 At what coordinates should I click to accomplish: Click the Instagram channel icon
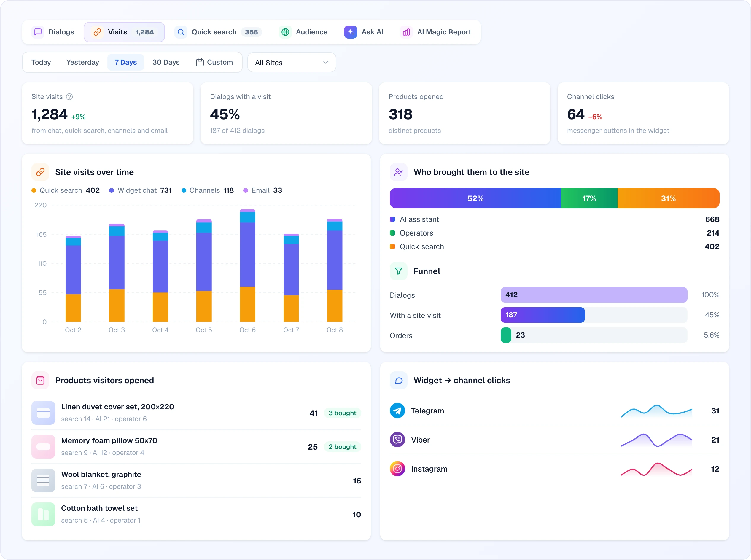397,469
